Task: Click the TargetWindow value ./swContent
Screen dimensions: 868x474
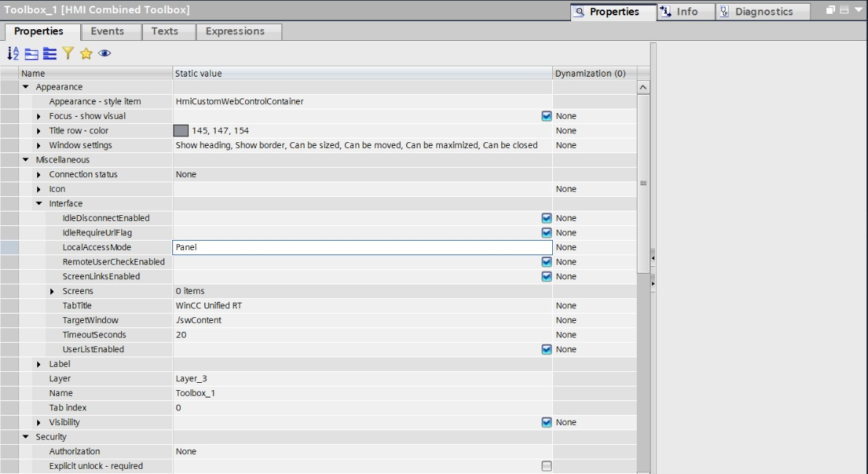Action: pyautogui.click(x=198, y=320)
